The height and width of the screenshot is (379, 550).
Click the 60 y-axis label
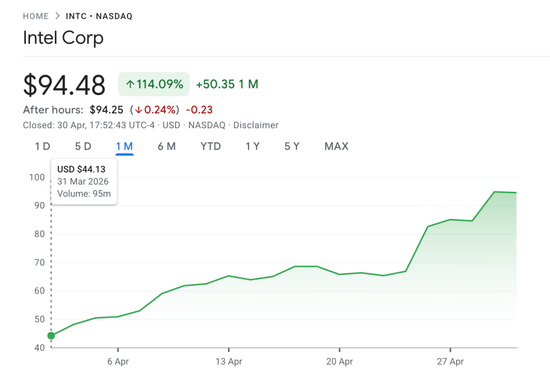[40, 291]
